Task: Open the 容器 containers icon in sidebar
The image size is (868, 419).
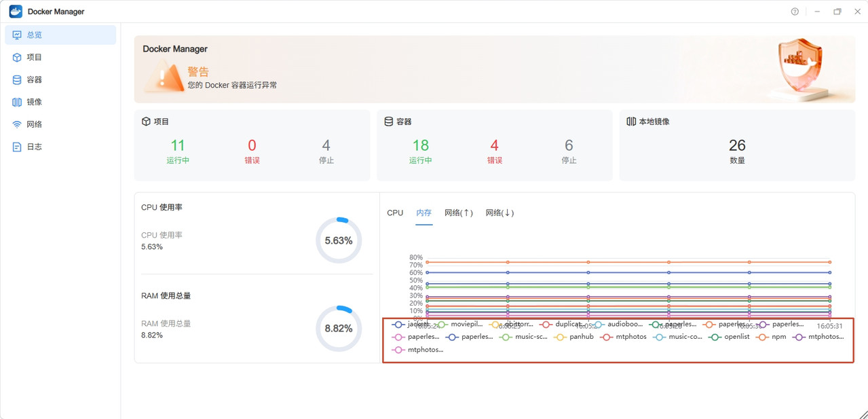Action: [17, 79]
